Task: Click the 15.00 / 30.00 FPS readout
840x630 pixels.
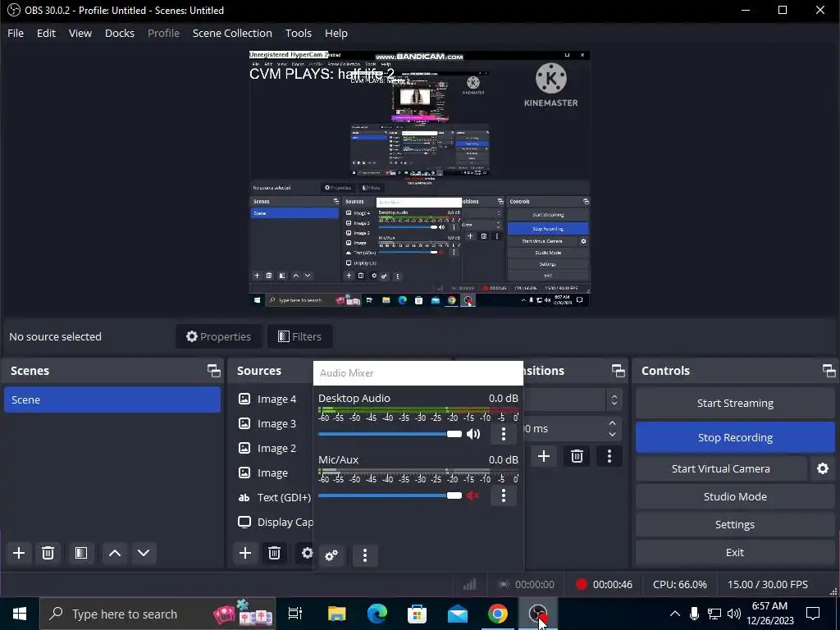Action: coord(767,584)
